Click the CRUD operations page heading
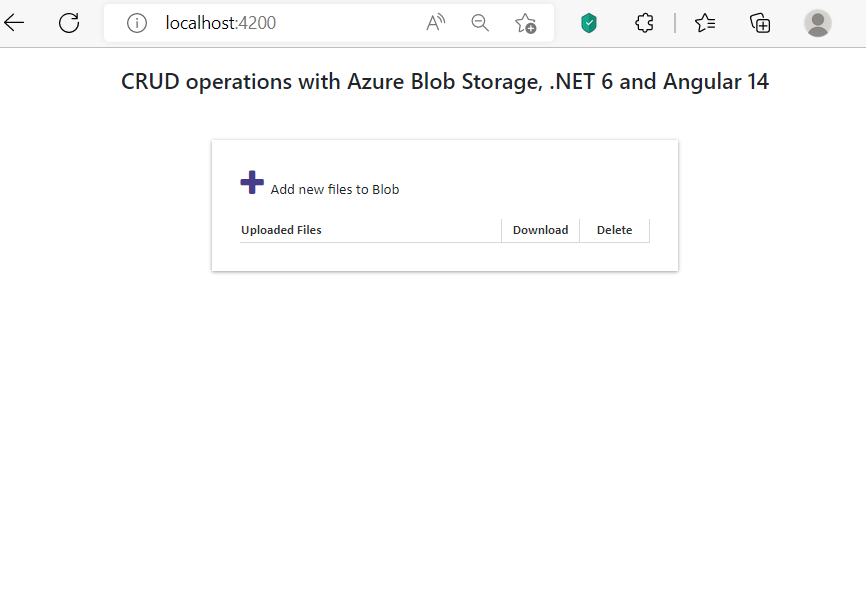Viewport: 866px width, 614px height. [445, 82]
